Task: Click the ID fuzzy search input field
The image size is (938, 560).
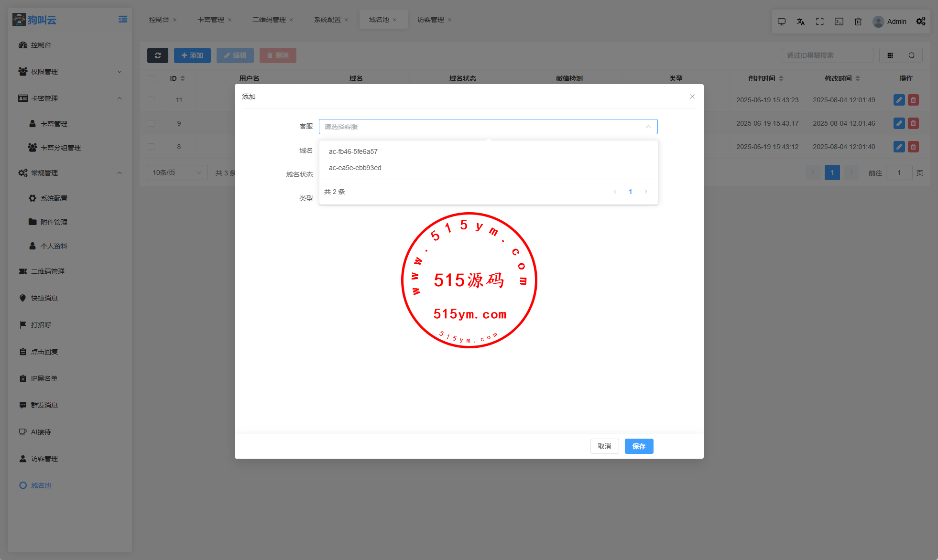Action: (827, 55)
